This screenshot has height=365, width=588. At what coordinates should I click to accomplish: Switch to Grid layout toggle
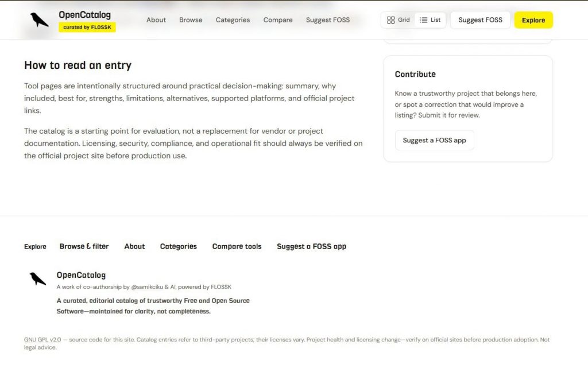pyautogui.click(x=399, y=20)
